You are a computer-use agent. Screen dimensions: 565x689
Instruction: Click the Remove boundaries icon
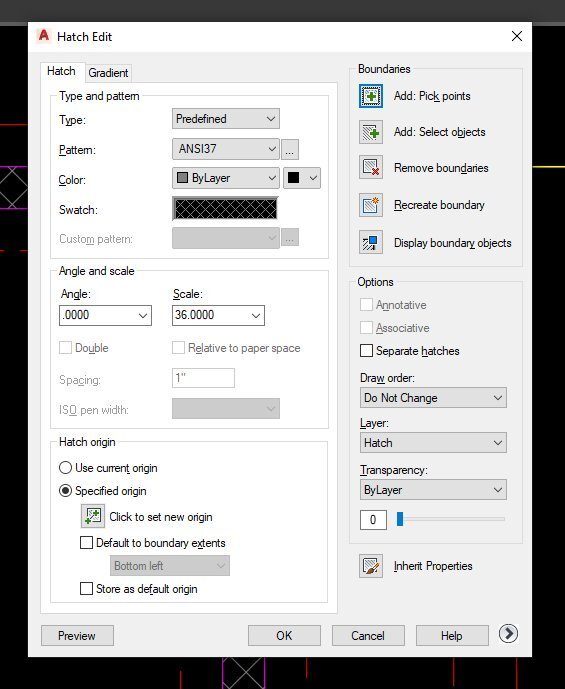tap(370, 167)
